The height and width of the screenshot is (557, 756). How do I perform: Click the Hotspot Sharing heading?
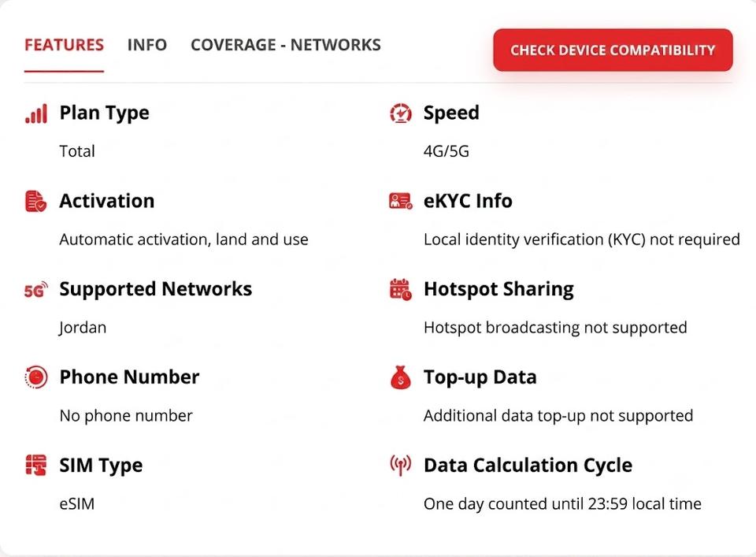point(498,289)
